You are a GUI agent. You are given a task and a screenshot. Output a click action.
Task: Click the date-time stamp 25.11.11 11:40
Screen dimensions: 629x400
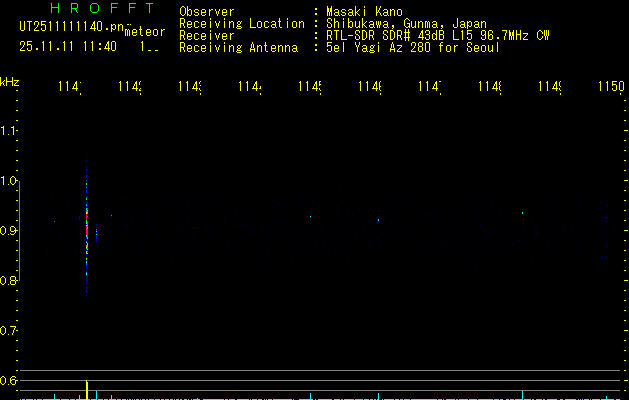coord(68,47)
